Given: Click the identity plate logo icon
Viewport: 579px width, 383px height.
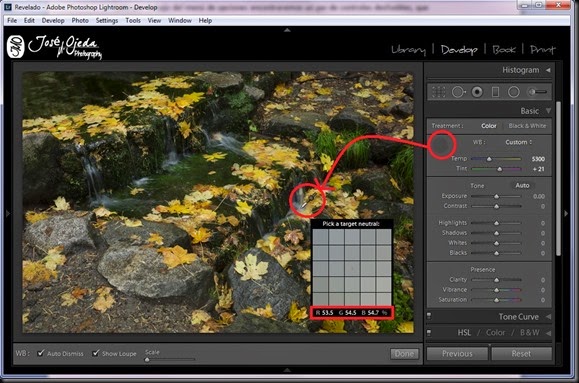Looking at the screenshot, I should point(16,47).
